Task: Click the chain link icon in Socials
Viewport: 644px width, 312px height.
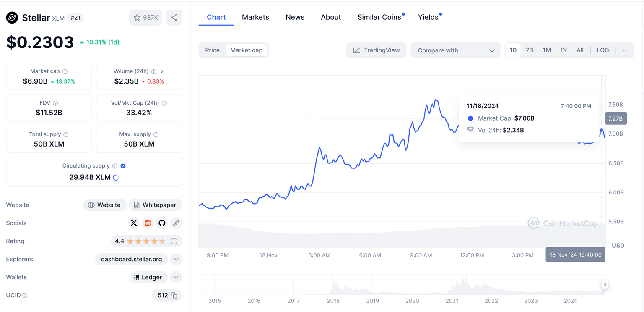Action: click(x=176, y=223)
